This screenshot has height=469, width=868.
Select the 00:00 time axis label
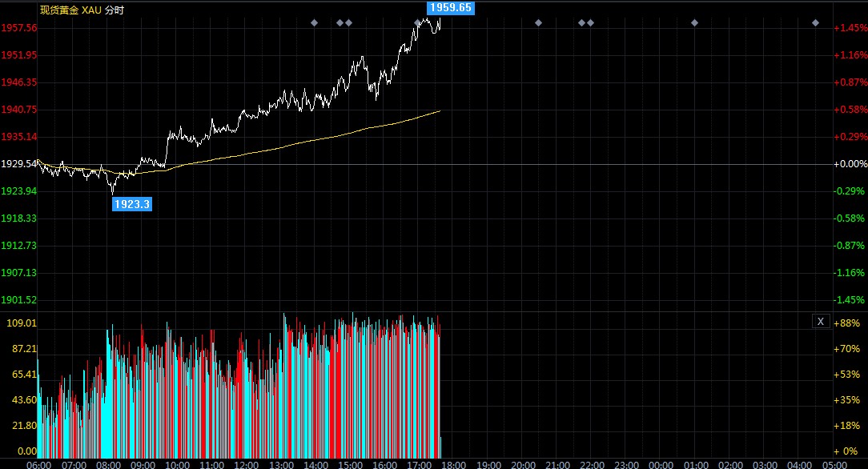point(661,464)
